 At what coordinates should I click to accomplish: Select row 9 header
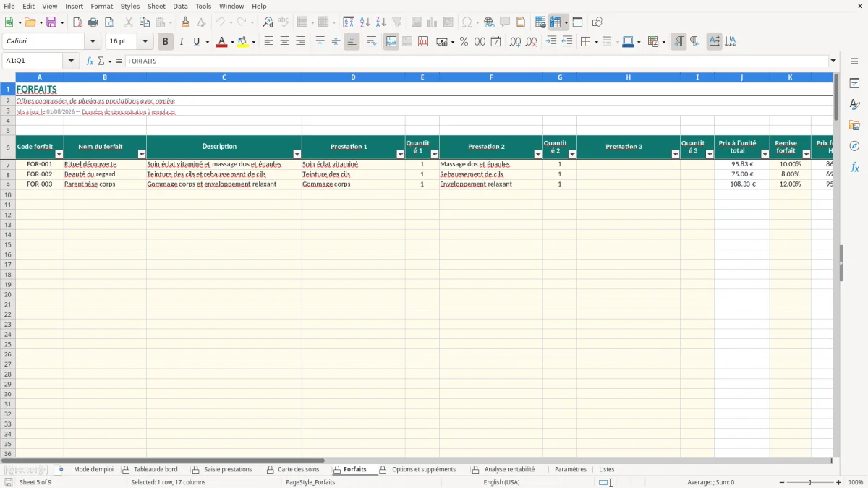8,184
